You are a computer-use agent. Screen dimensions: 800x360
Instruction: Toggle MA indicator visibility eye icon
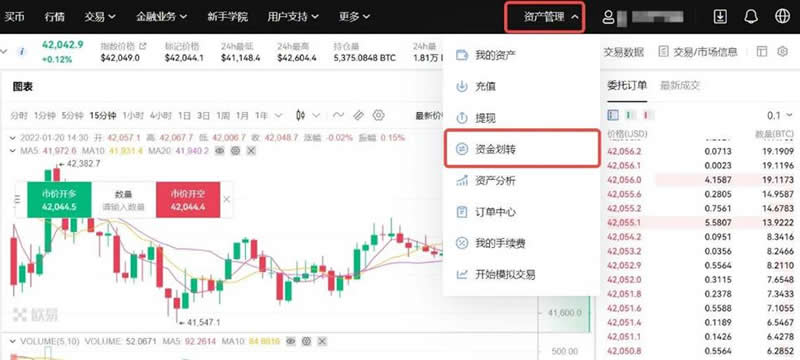pyautogui.click(x=219, y=151)
